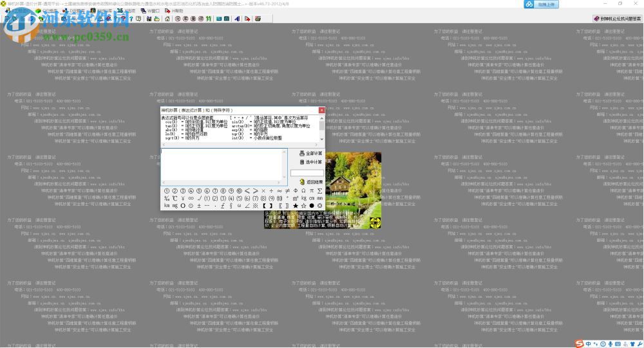
Task: Insert the Σ summation symbol
Action: [x=320, y=191]
